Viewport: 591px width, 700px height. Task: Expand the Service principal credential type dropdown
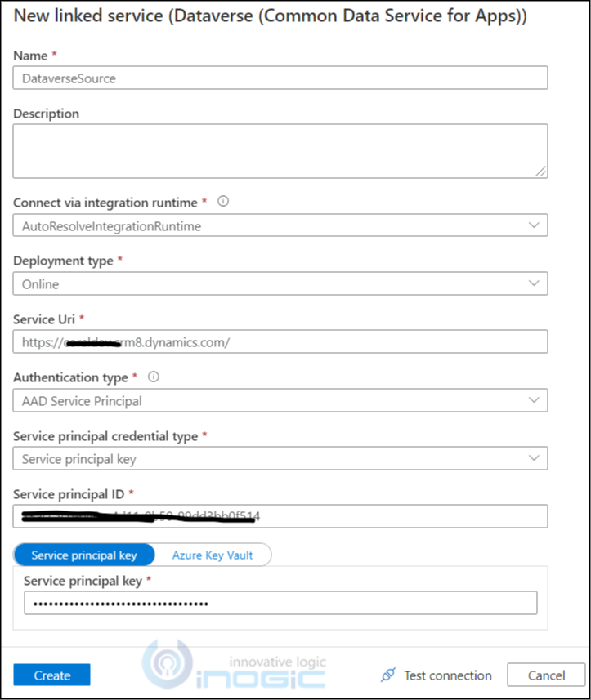[280, 458]
